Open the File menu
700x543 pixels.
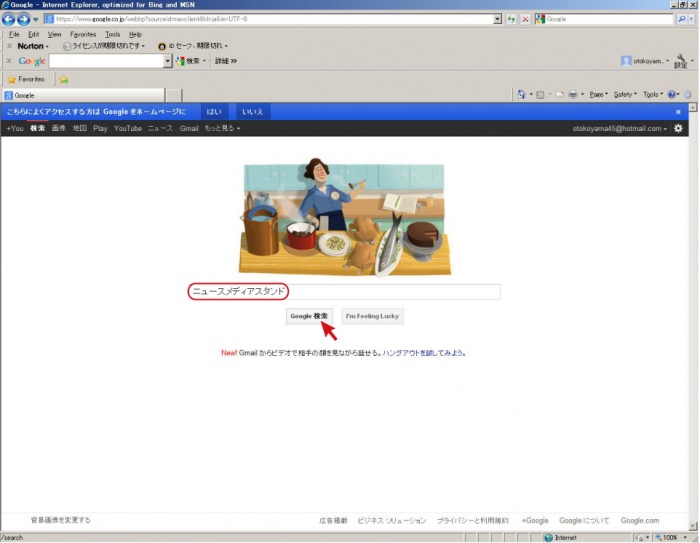click(14, 34)
